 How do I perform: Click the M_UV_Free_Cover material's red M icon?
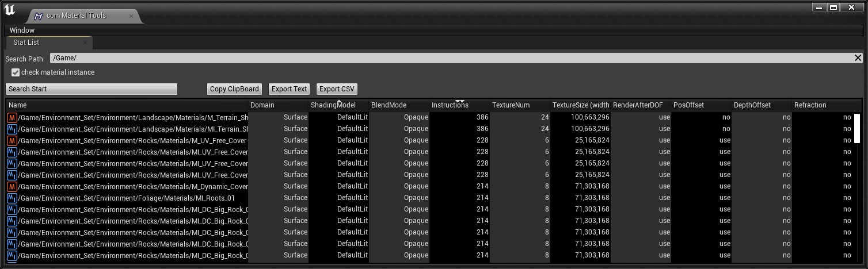pos(12,140)
